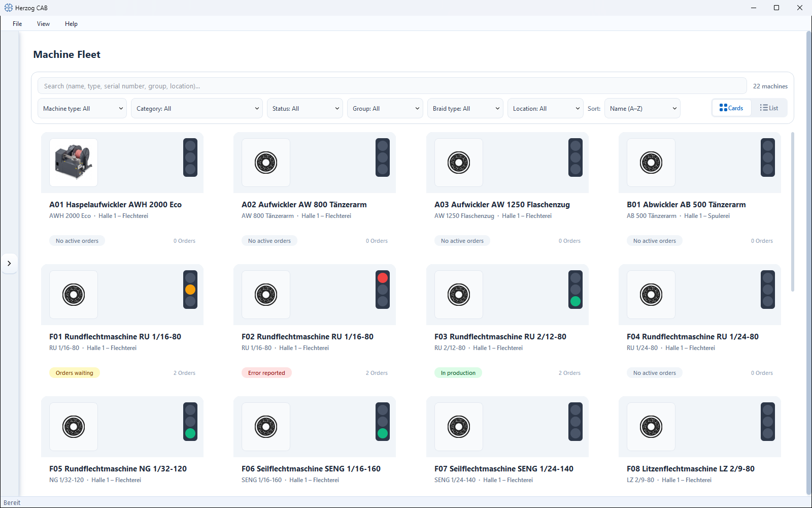Switch to List view

769,108
